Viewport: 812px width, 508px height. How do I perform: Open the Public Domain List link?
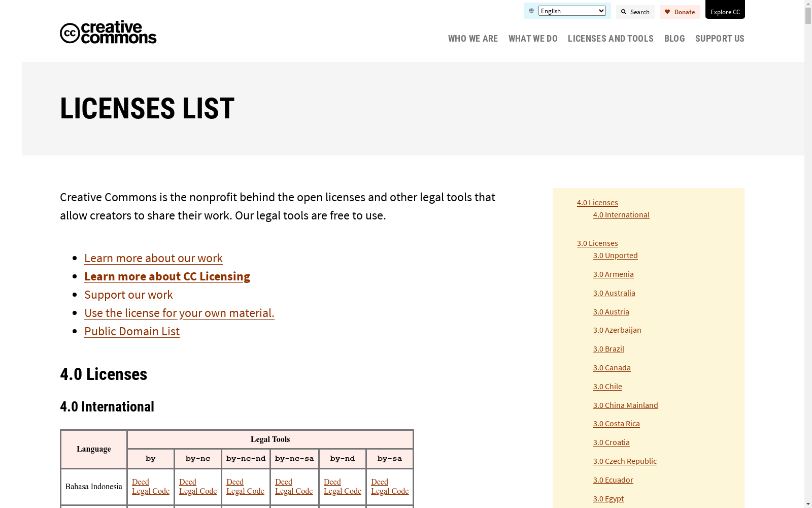(132, 331)
